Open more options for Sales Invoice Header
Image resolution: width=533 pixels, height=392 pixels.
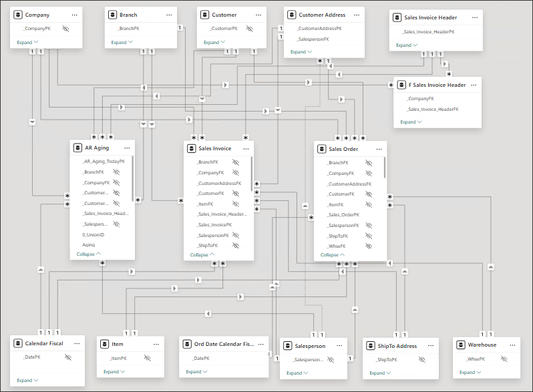pos(474,18)
